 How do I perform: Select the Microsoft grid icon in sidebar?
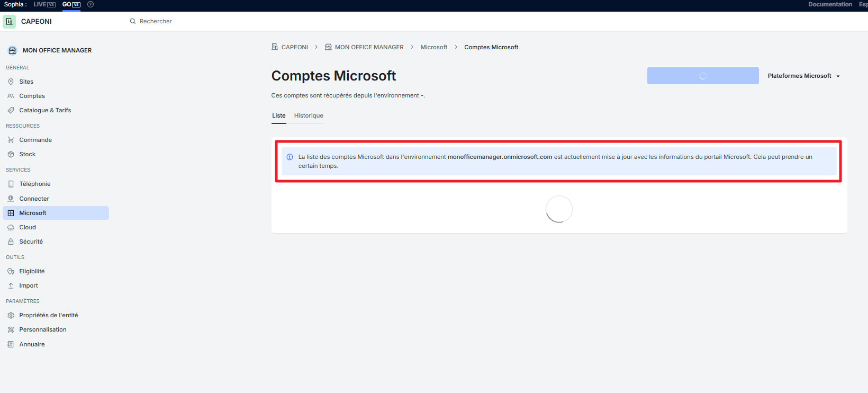tap(11, 213)
